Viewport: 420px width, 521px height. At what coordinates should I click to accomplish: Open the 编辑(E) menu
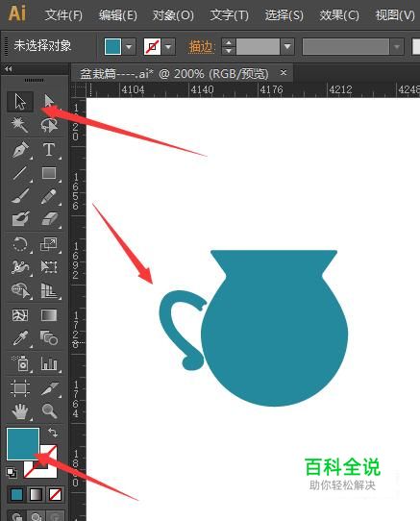(118, 15)
